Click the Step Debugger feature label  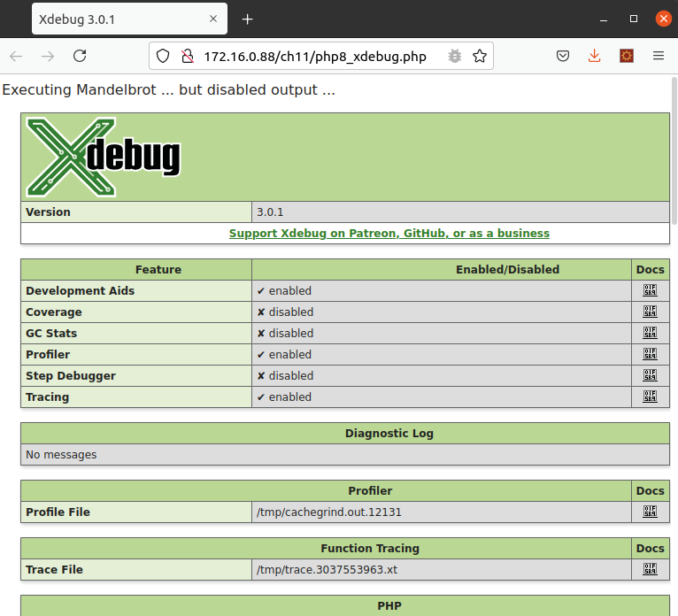point(71,375)
